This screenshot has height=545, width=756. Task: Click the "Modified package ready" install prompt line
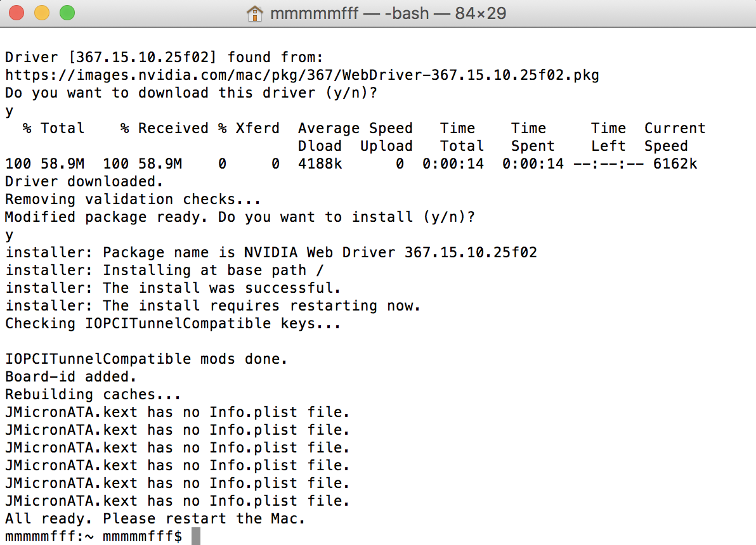coord(240,217)
